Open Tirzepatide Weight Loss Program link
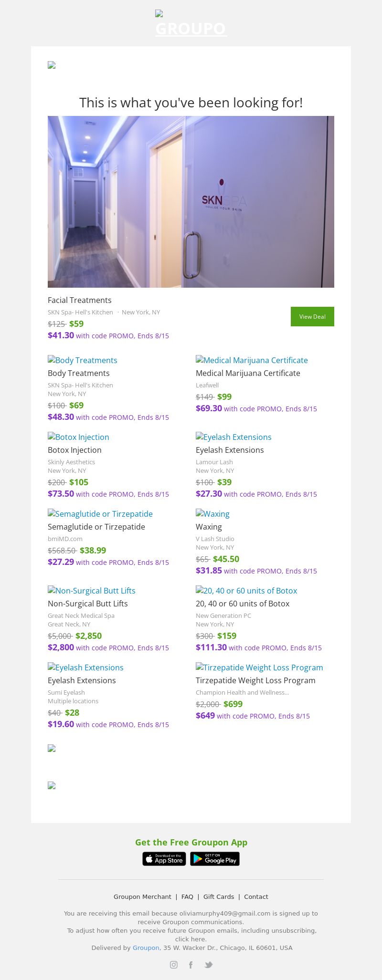This screenshot has height=980, width=382. pos(255,680)
